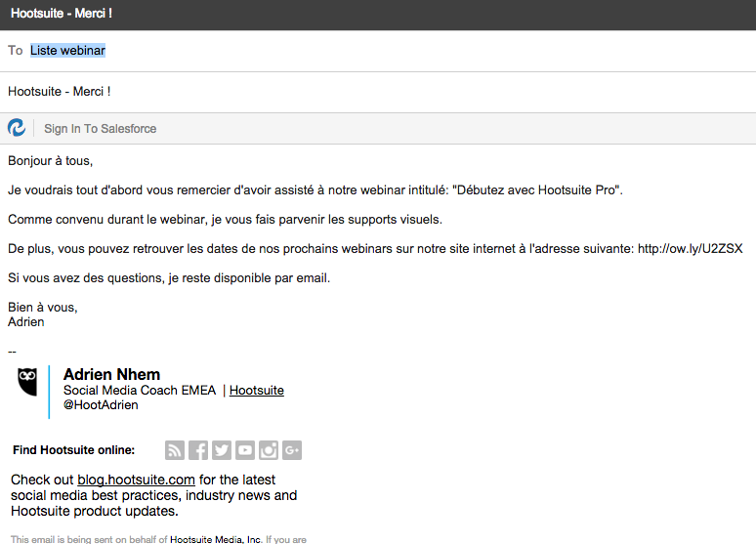756x544 pixels.
Task: Click the Hootsuite Media, Inc. footer text
Action: [216, 539]
